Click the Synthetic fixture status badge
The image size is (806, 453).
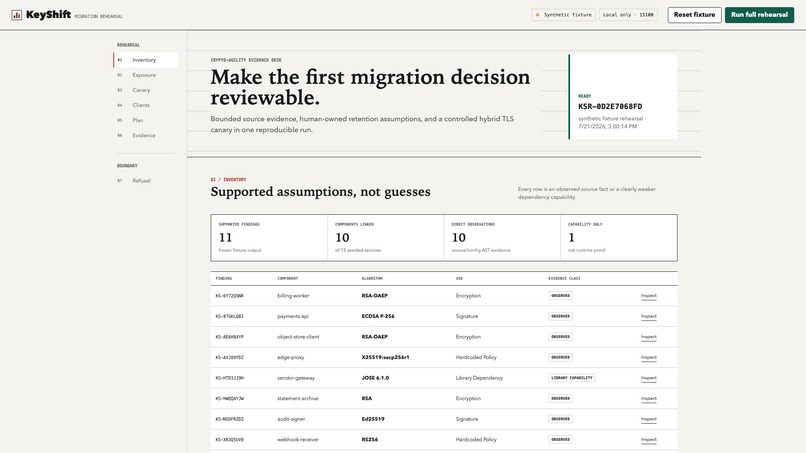coord(563,15)
